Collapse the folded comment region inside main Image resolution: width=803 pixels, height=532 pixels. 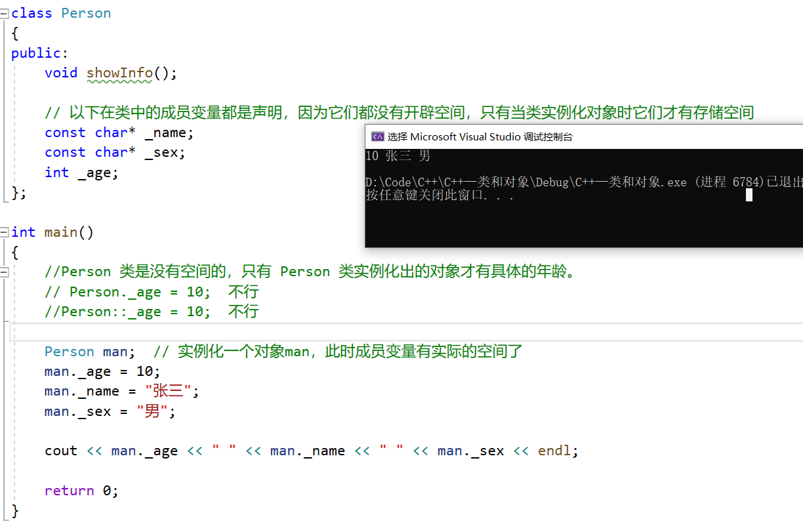coord(4,272)
